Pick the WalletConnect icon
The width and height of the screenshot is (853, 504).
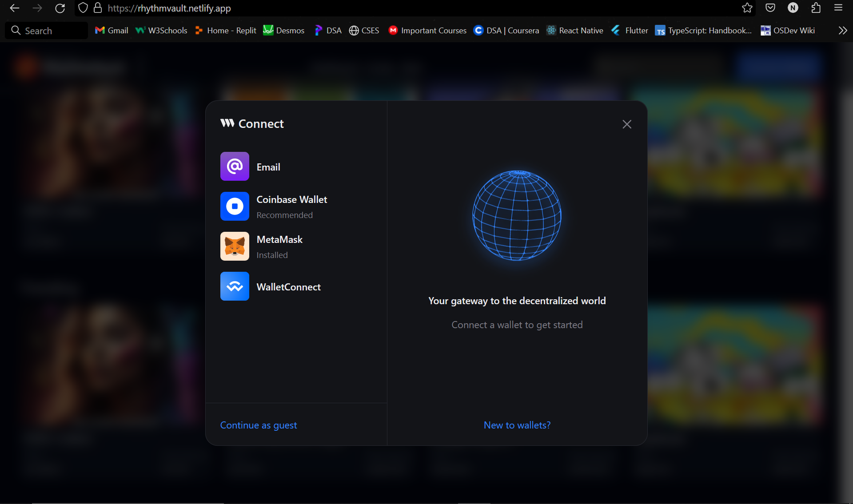tap(235, 286)
